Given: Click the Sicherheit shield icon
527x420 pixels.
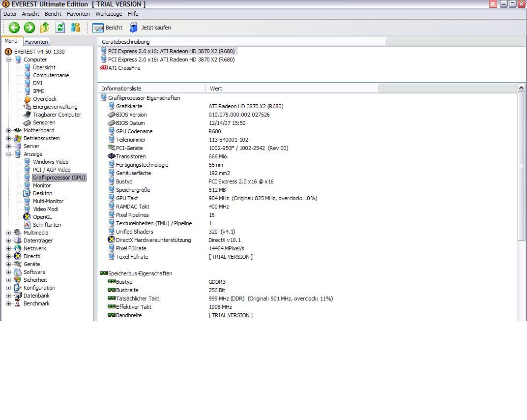Looking at the screenshot, I should 18,280.
